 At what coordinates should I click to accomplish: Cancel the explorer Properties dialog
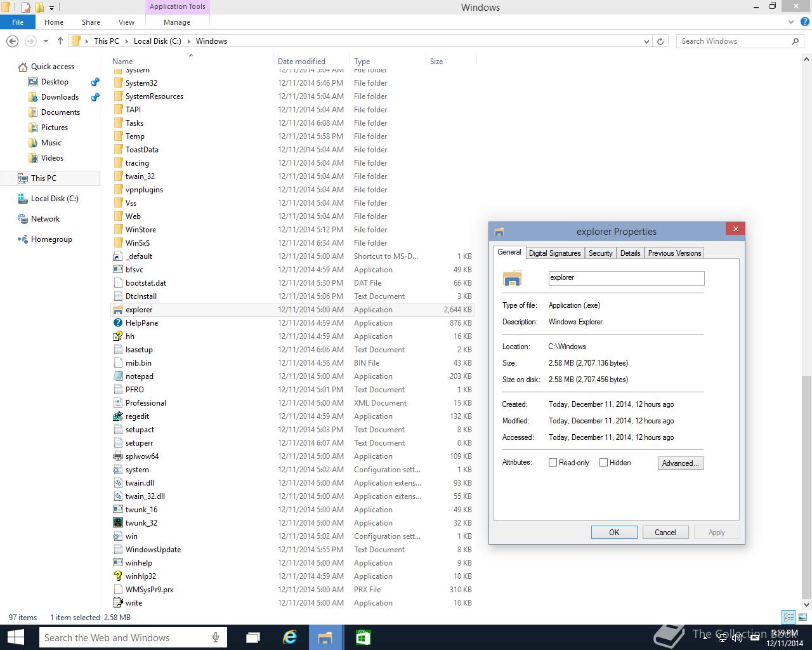coord(665,533)
